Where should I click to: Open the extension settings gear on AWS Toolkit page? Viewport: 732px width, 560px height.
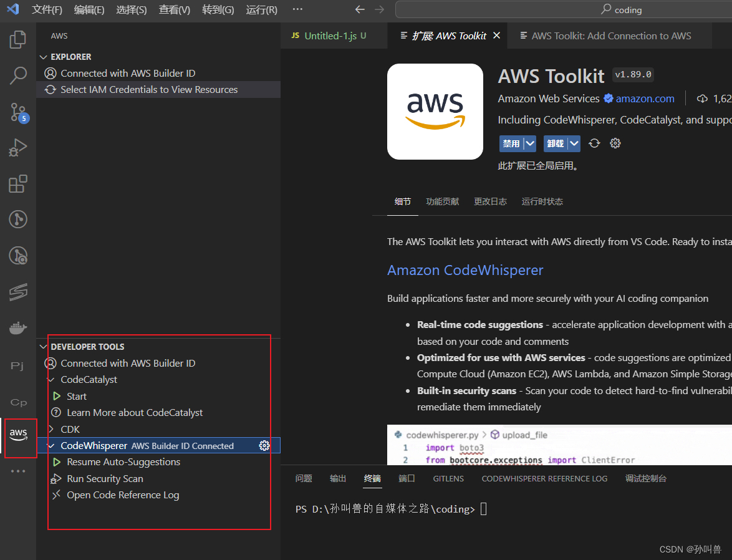[615, 143]
